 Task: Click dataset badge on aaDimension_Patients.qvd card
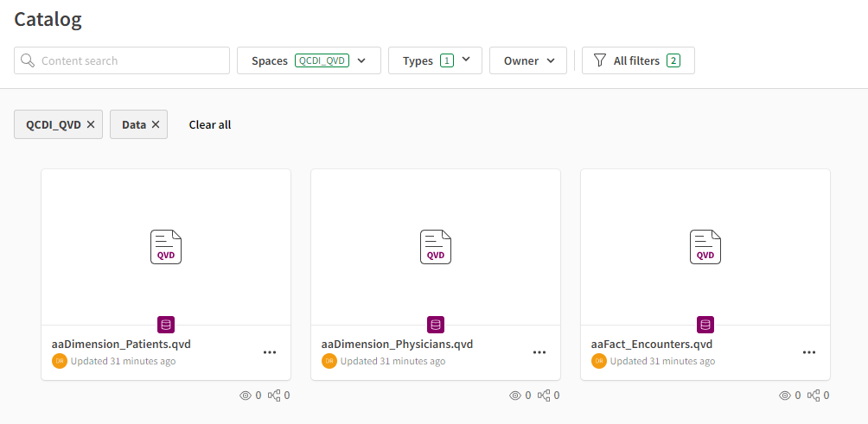coord(166,325)
